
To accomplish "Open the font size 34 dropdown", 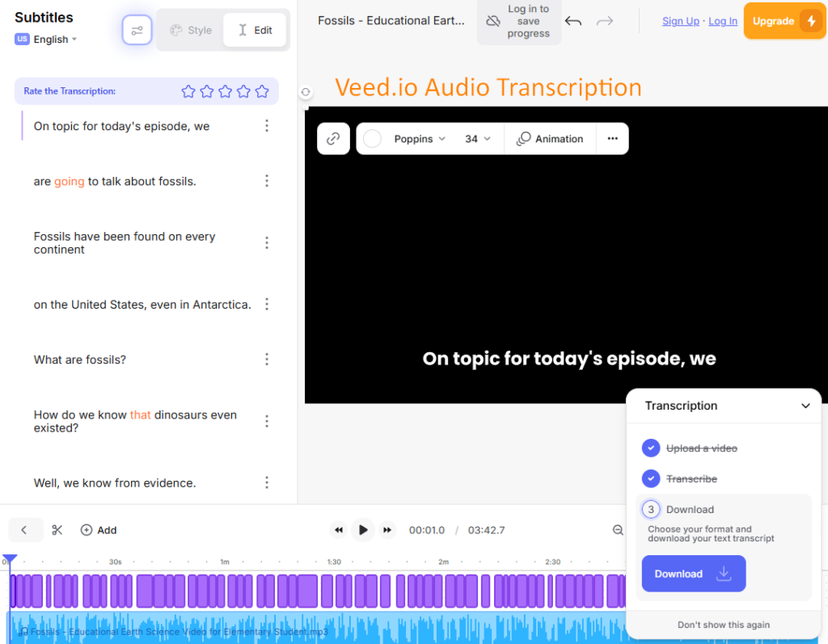I will tap(478, 139).
